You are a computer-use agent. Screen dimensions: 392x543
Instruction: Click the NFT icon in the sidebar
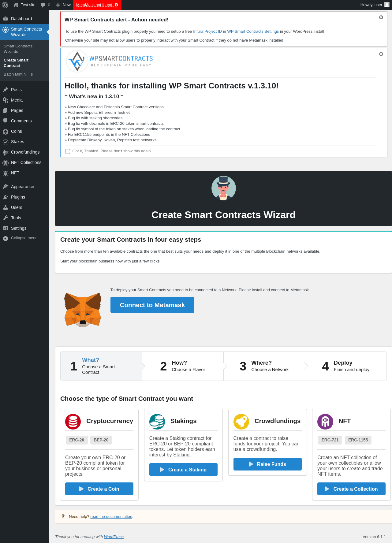(6, 173)
